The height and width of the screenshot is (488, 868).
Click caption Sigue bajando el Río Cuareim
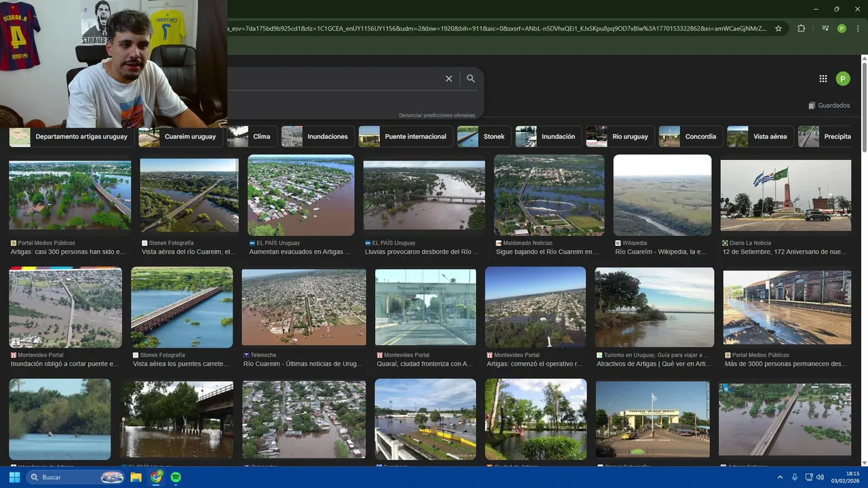click(x=548, y=252)
